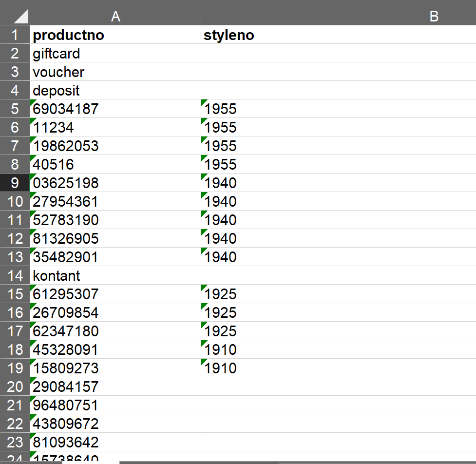Select column A header
Image resolution: width=476 pixels, height=464 pixels.
115,16
